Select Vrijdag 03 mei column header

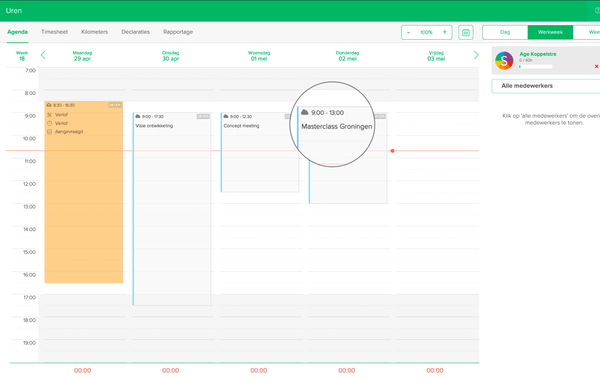[436, 56]
